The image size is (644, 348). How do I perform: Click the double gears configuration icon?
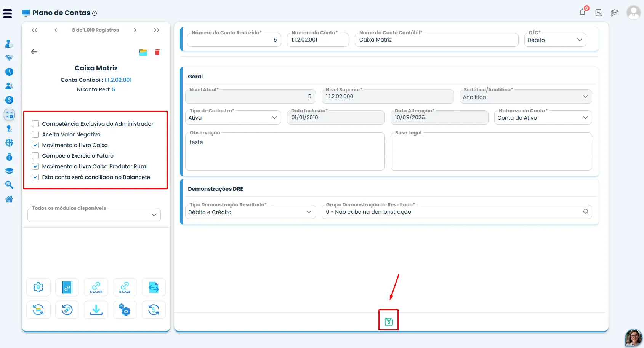[125, 310]
